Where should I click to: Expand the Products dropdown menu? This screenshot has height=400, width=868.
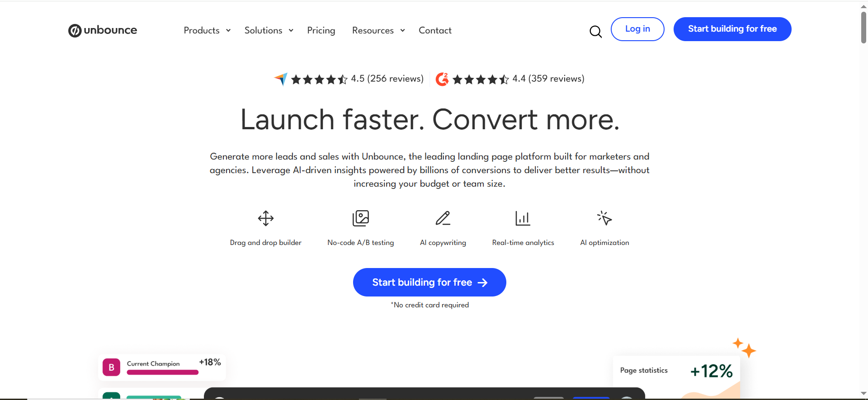click(208, 30)
